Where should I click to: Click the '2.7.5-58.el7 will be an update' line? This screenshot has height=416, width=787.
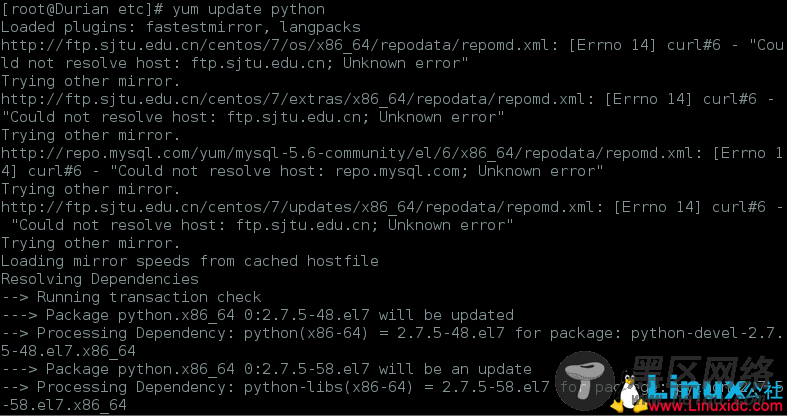coord(267,370)
